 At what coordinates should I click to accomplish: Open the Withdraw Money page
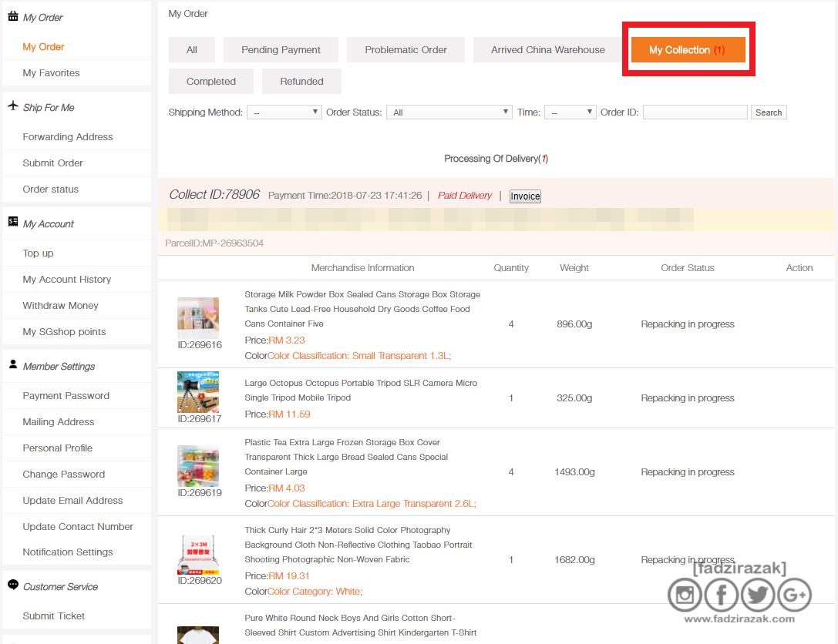tap(60, 306)
